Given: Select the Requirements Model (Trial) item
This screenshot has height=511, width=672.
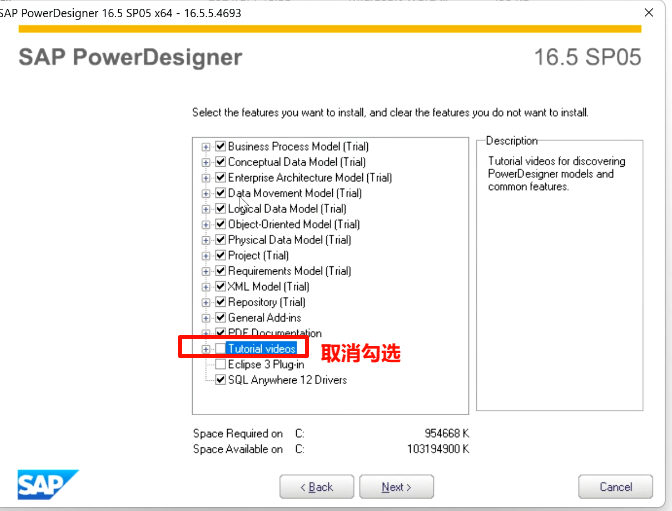Looking at the screenshot, I should [x=289, y=271].
